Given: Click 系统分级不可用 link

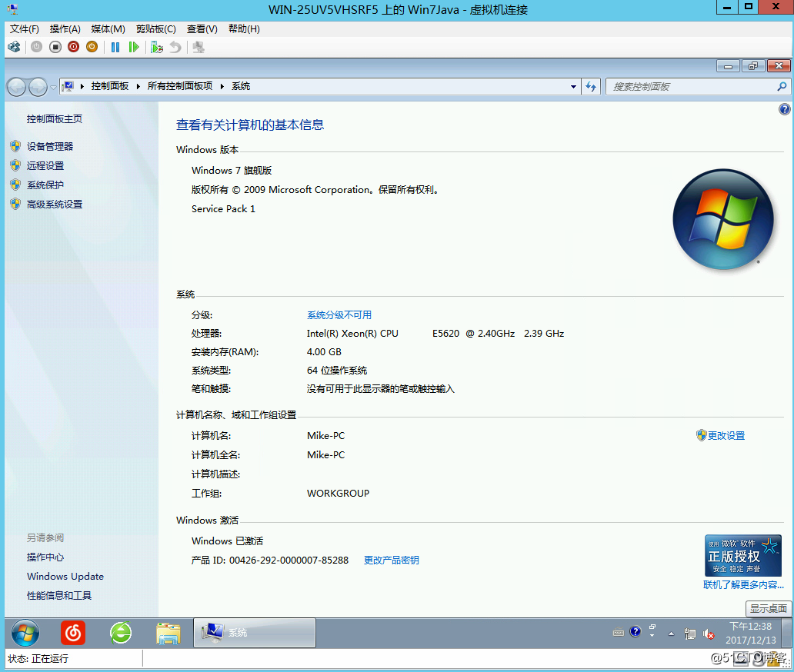Looking at the screenshot, I should [x=339, y=314].
